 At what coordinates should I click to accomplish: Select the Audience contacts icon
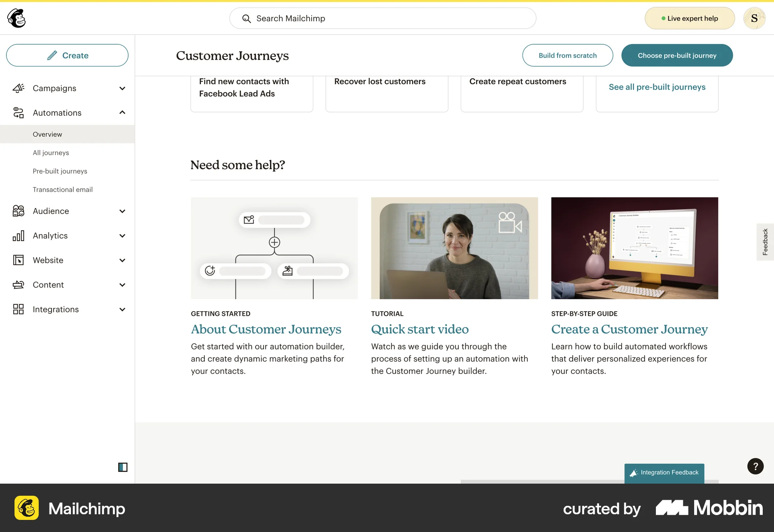point(18,211)
